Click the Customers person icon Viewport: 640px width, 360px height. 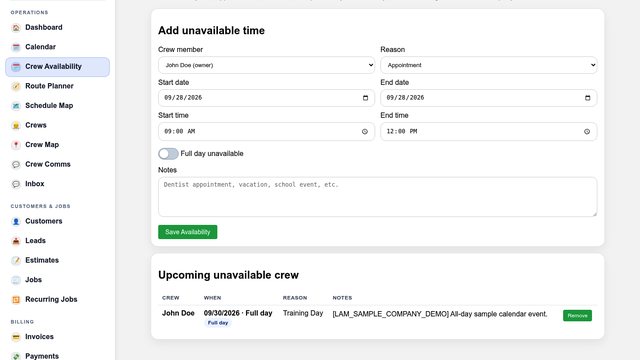(16, 221)
